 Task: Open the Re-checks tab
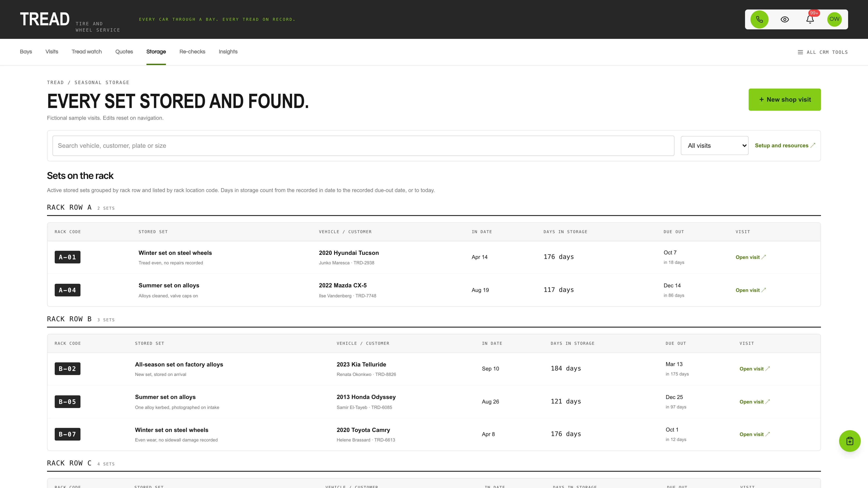tap(192, 52)
